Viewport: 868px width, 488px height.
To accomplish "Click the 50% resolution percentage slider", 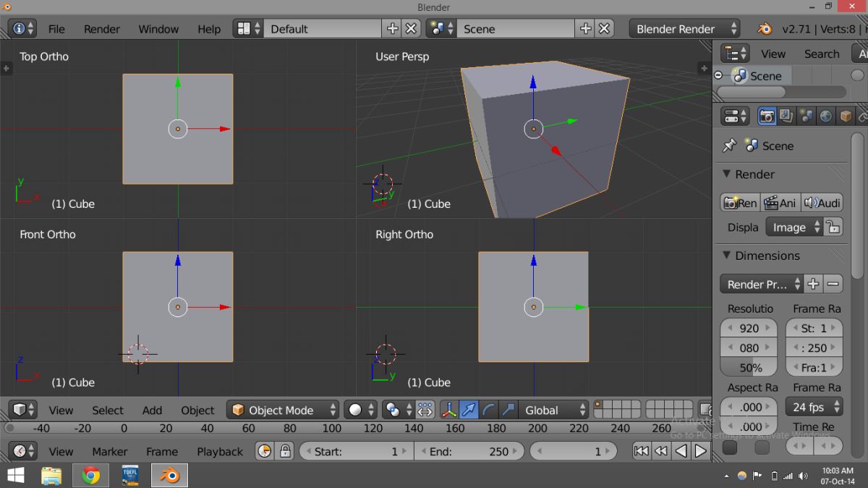I will coord(749,367).
